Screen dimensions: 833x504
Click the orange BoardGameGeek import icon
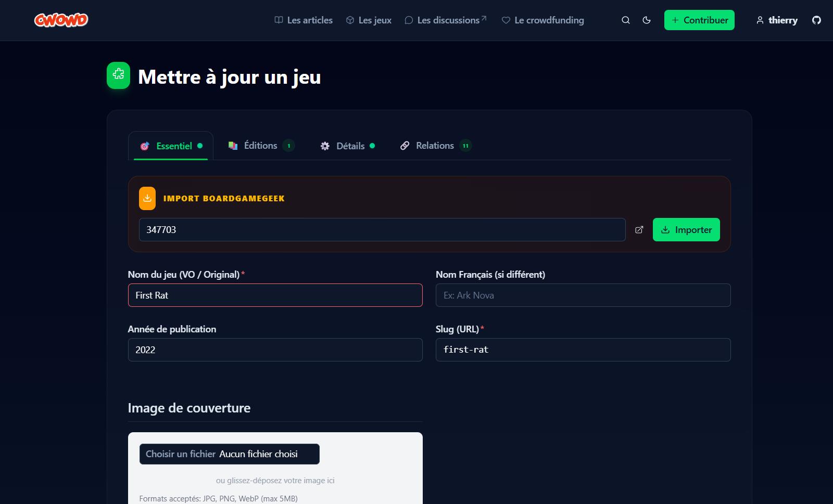pos(147,198)
